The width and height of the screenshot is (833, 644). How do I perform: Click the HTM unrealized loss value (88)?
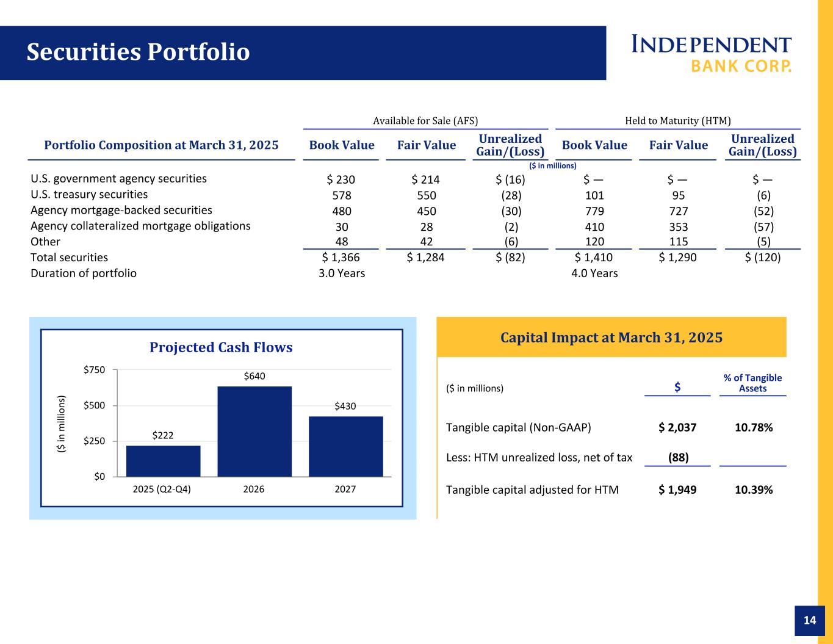coord(678,457)
